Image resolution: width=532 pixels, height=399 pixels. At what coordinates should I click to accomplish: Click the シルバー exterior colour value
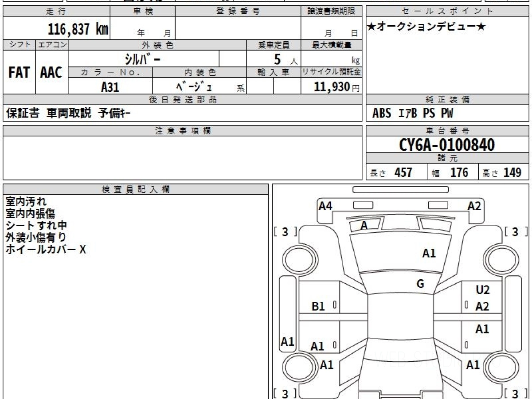143,59
